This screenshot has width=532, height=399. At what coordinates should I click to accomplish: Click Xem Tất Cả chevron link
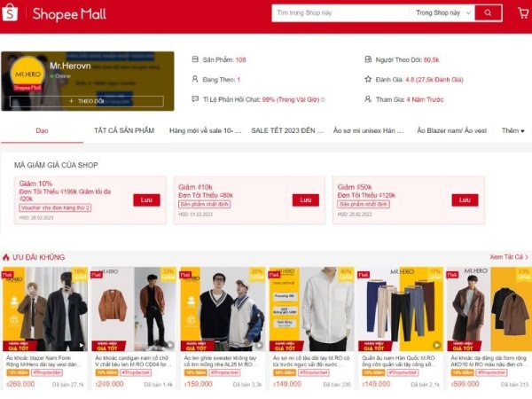[509, 257]
